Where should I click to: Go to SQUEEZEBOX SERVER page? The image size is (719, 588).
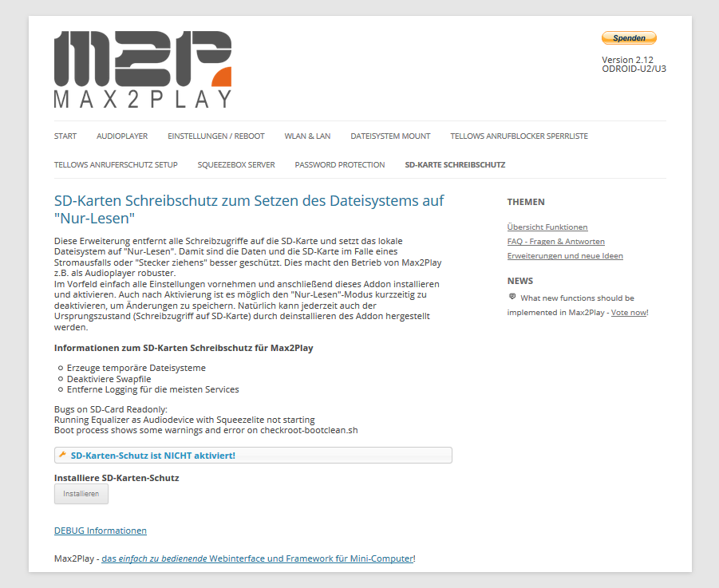[236, 164]
